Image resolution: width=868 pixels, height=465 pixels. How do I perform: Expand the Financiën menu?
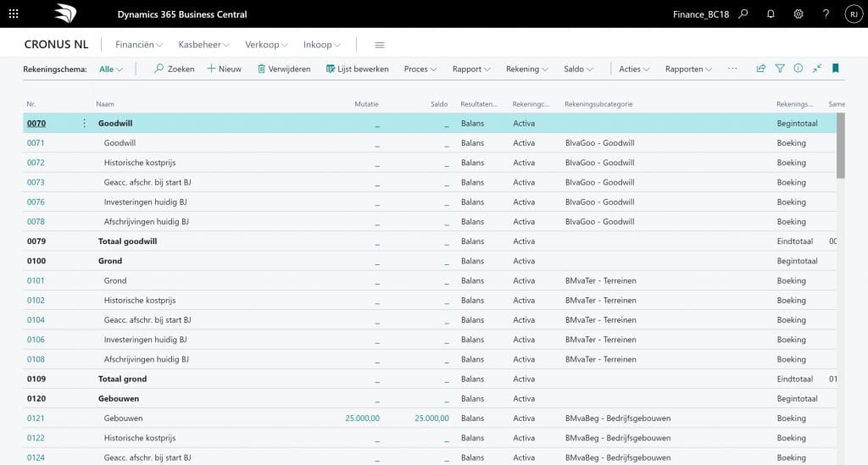(138, 45)
